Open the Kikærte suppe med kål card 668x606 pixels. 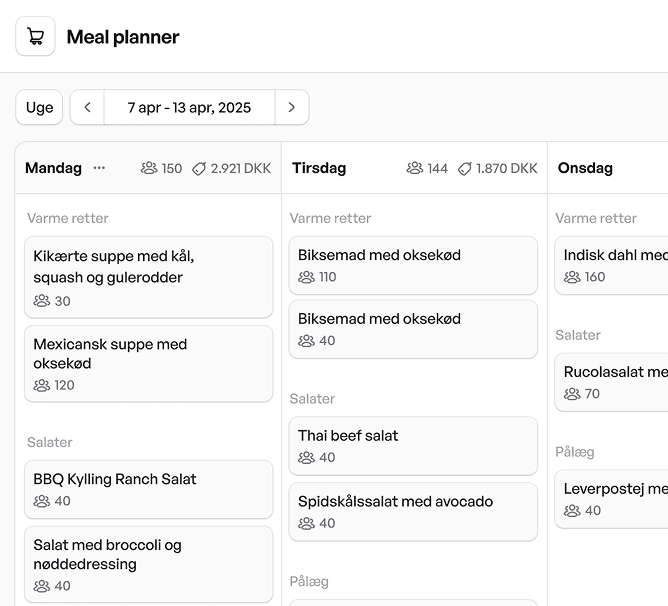[x=148, y=277]
